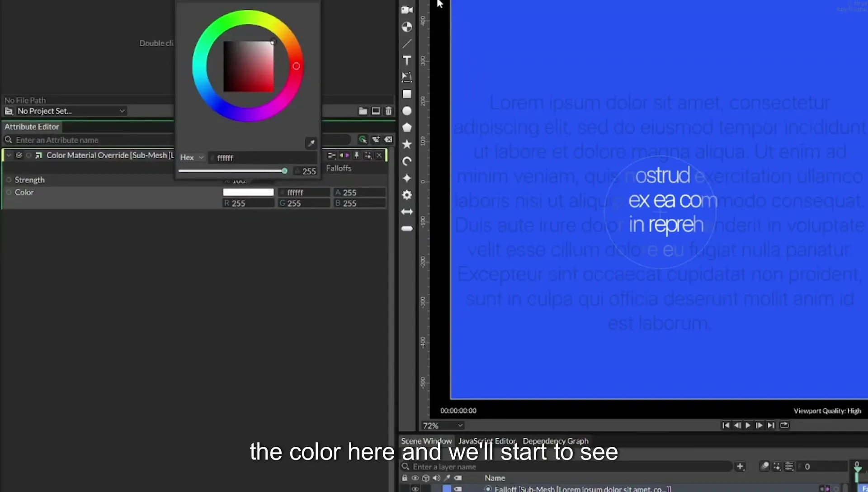Open the 72% zoom dropdown
Image resolution: width=868 pixels, height=492 pixels.
[442, 426]
